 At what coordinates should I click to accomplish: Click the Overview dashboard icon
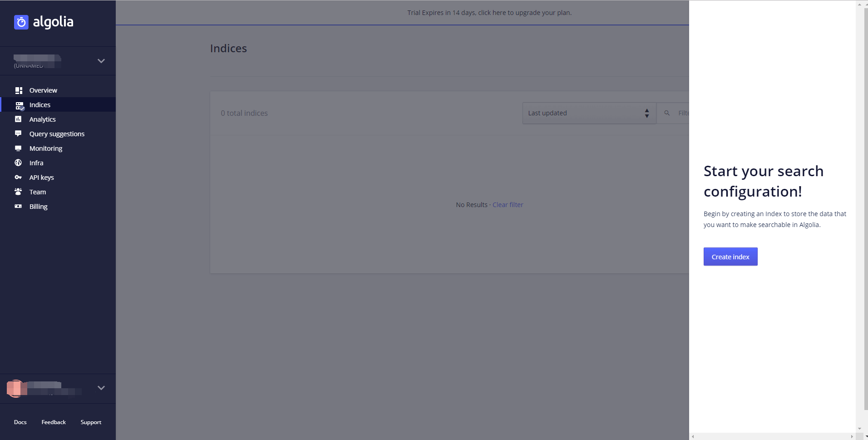pyautogui.click(x=19, y=90)
